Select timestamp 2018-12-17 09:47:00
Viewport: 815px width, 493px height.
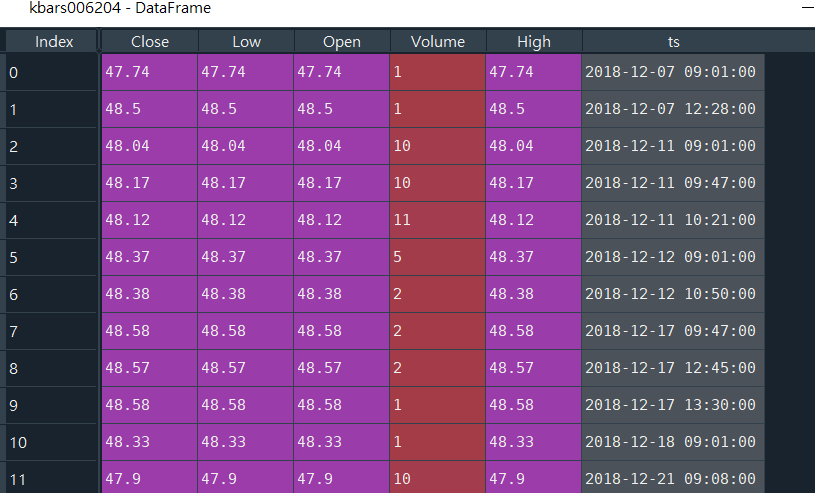click(x=673, y=331)
